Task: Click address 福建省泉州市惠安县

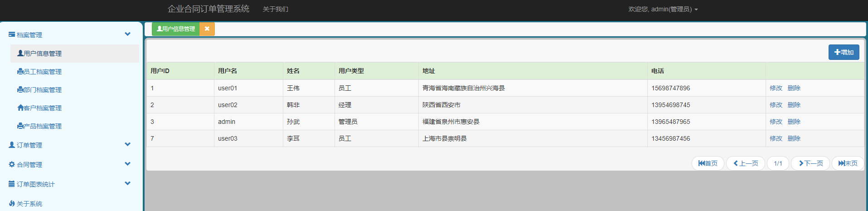Action: pos(451,122)
